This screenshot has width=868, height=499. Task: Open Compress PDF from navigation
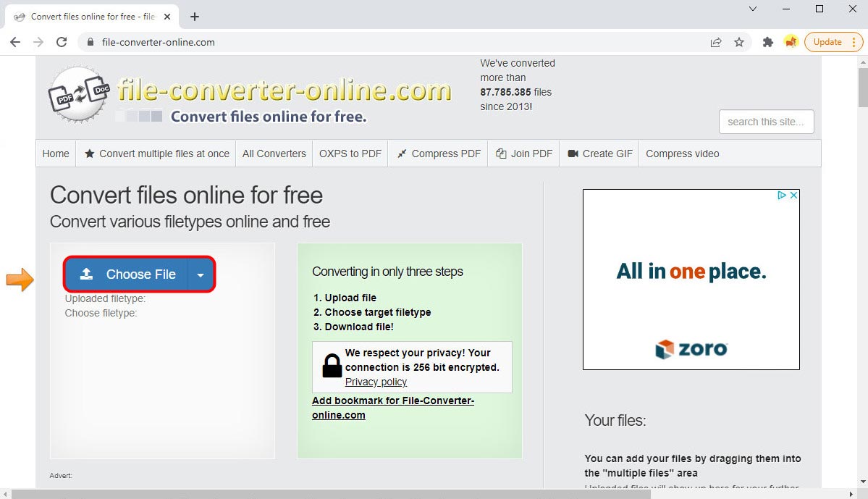click(x=439, y=154)
